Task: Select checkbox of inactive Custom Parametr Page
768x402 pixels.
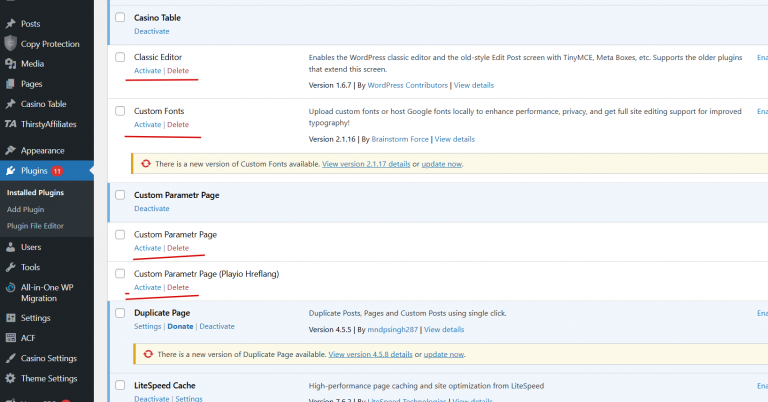Action: pyautogui.click(x=120, y=235)
